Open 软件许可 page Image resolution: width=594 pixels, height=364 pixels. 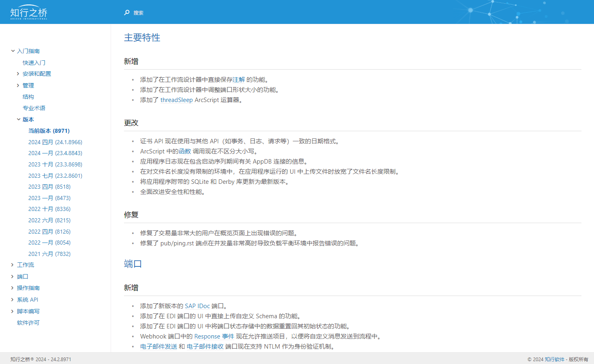pos(28,323)
